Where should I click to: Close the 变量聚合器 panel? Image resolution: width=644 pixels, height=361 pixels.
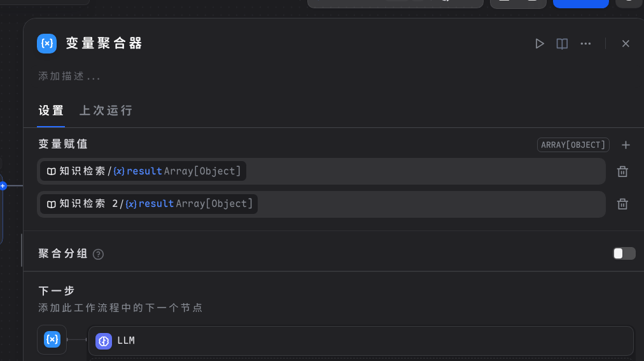point(626,43)
